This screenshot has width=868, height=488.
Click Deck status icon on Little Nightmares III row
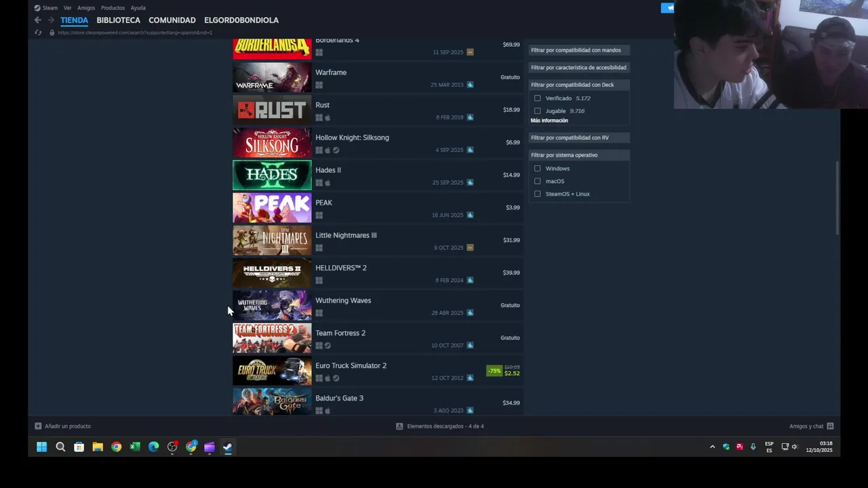pos(470,247)
